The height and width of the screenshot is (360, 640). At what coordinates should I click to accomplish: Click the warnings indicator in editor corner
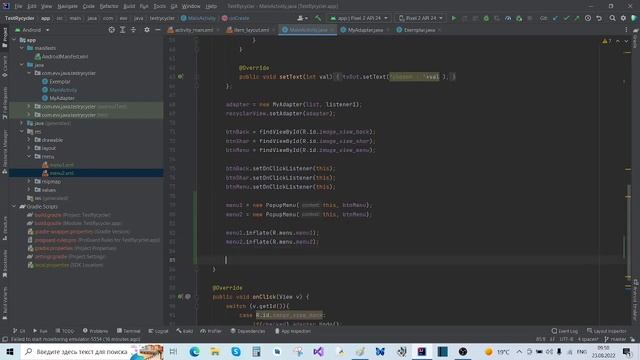coord(607,41)
